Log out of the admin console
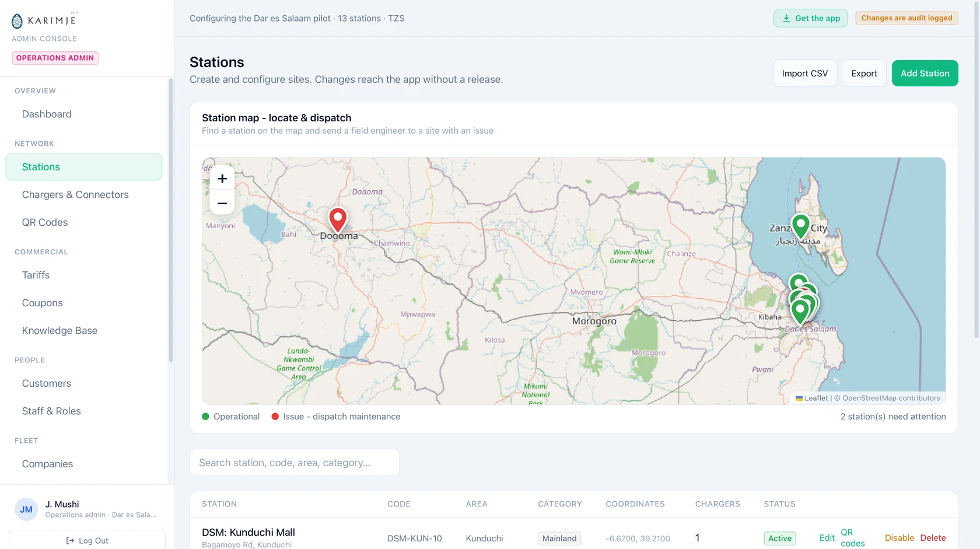The image size is (980, 549). (87, 540)
